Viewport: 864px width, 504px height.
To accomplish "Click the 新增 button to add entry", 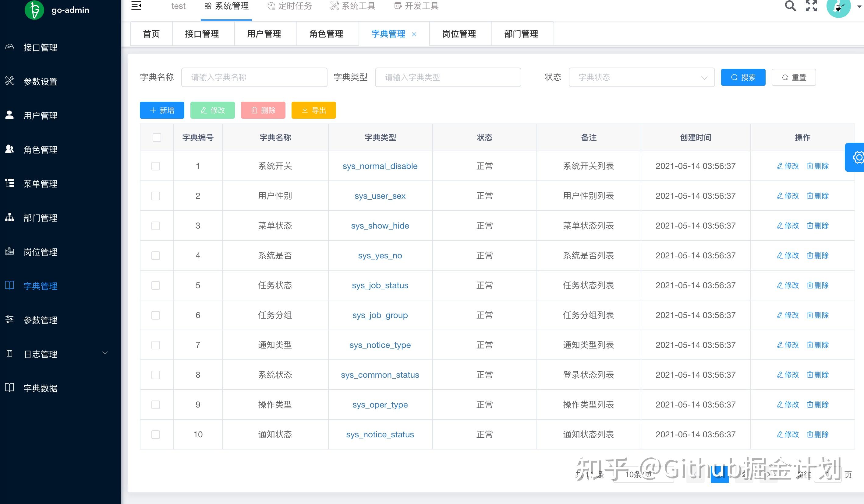I will pyautogui.click(x=162, y=110).
